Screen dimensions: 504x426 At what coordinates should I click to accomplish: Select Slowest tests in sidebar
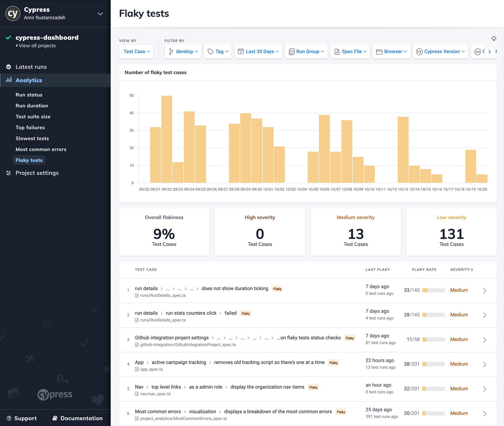click(x=32, y=138)
